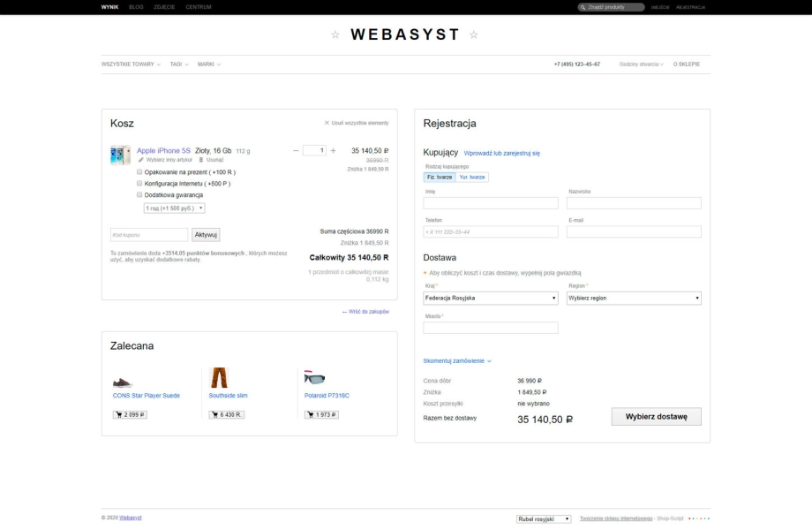812x530 pixels.
Task: Switch to the Yur. twarze buyer tab
Action: (472, 177)
